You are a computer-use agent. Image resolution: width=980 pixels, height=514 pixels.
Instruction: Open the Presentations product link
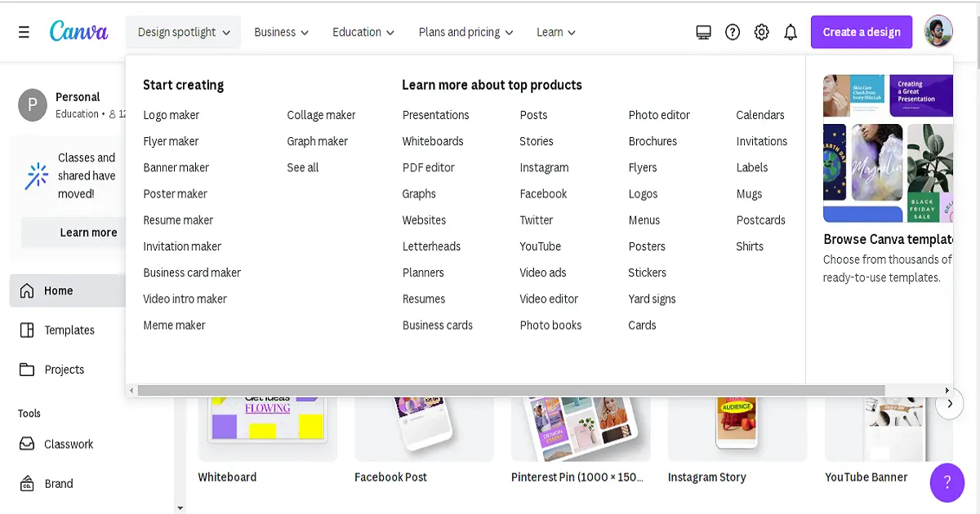pos(436,115)
